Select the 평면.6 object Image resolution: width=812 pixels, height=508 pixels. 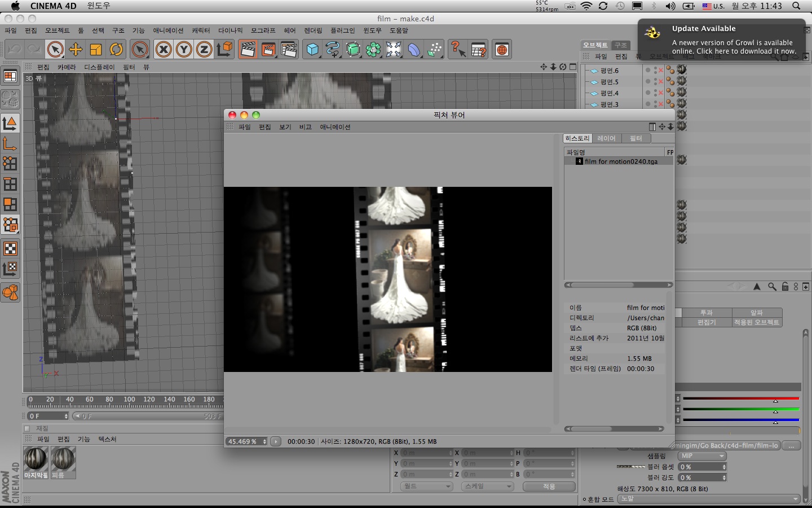(609, 71)
